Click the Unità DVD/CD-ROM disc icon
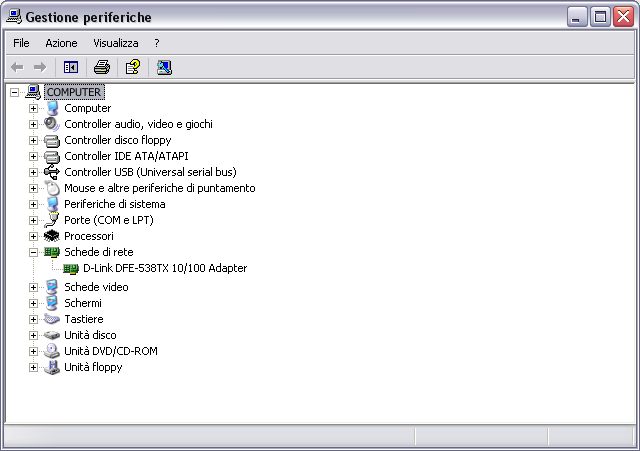 click(x=52, y=351)
